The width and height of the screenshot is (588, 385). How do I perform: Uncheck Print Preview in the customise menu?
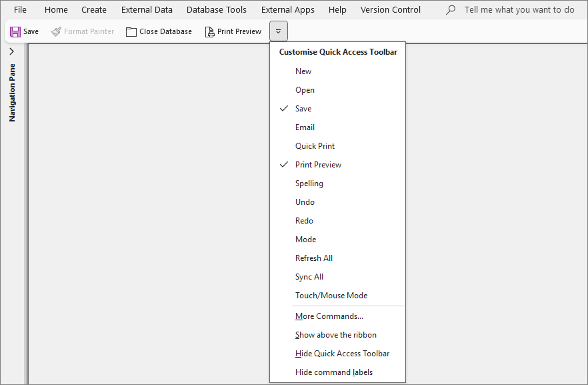click(337, 165)
